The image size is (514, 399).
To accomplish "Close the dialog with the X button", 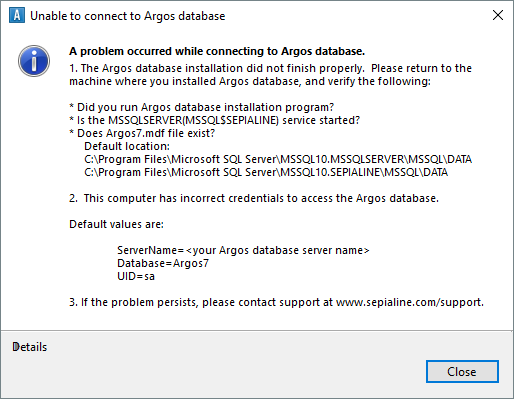I will [498, 15].
